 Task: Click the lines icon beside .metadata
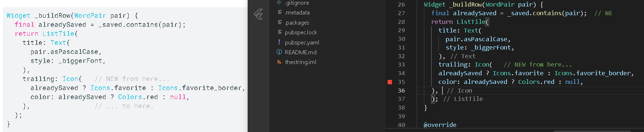click(280, 12)
